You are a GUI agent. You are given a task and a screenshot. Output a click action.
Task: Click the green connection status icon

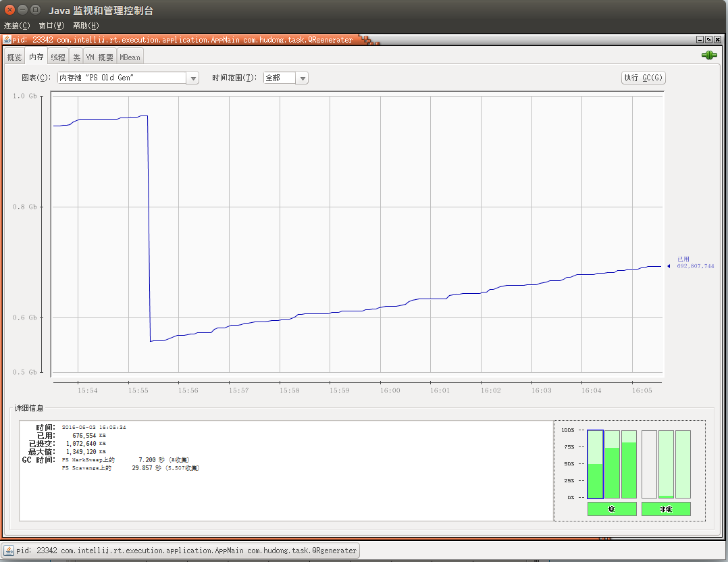coord(709,56)
